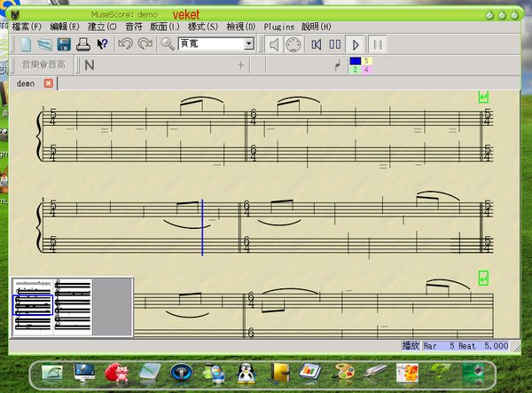Toggle the sound speaker button

274,43
